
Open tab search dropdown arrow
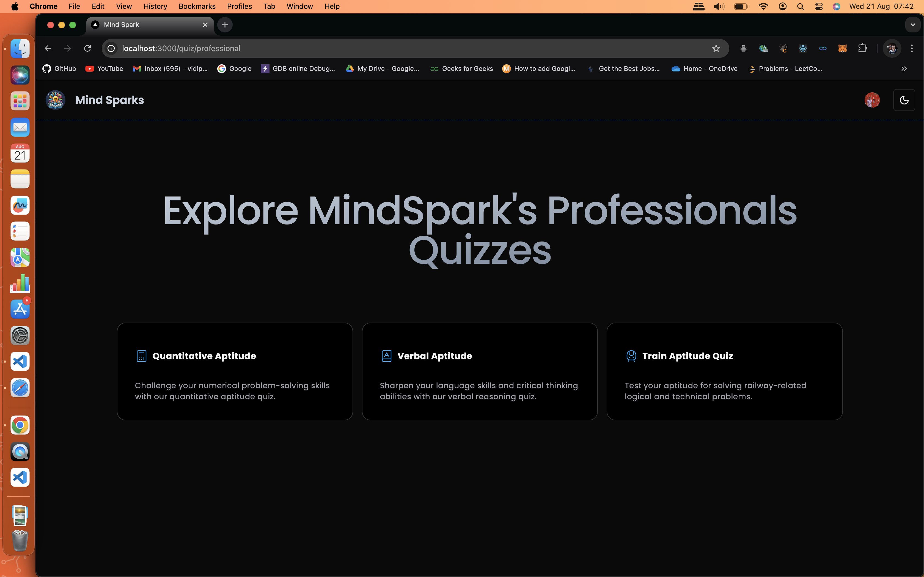tap(912, 25)
